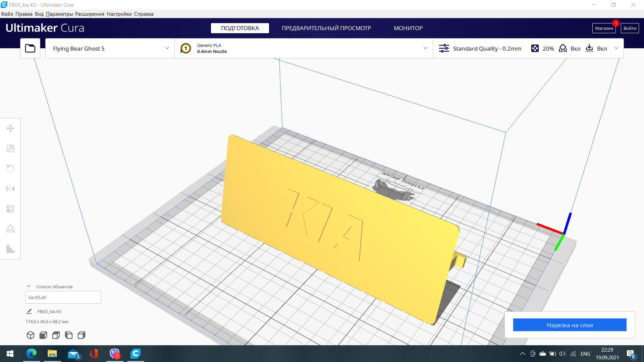The height and width of the screenshot is (362, 644).
Task: Switch to ПРЕДВАРИТЕЛЬНЫЙ ПРОСМОТР tab
Action: coord(326,28)
